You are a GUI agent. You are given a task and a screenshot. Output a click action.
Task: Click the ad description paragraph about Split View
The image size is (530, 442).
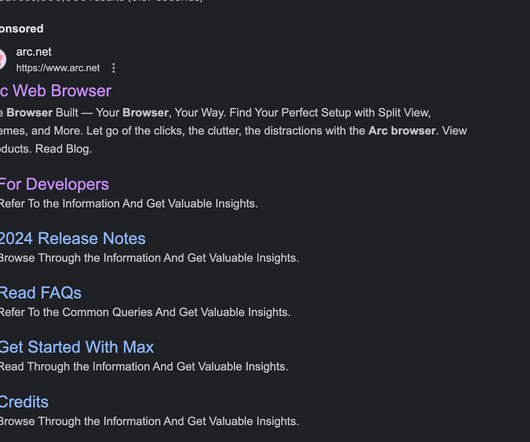point(233,131)
